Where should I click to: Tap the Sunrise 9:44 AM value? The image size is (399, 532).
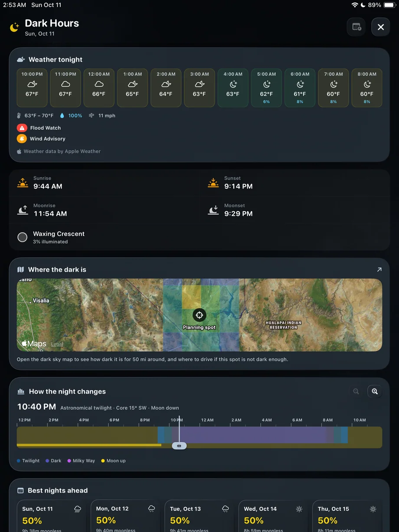[48, 186]
